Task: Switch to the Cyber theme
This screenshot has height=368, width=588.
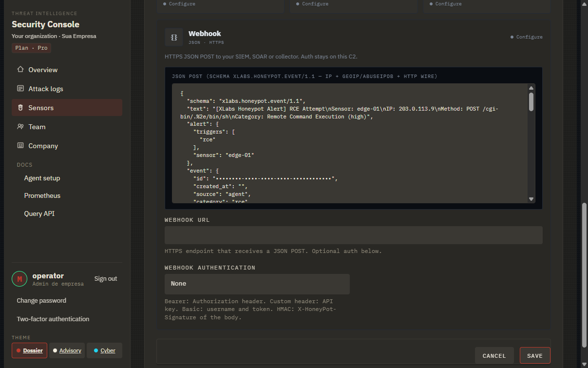Action: click(104, 350)
